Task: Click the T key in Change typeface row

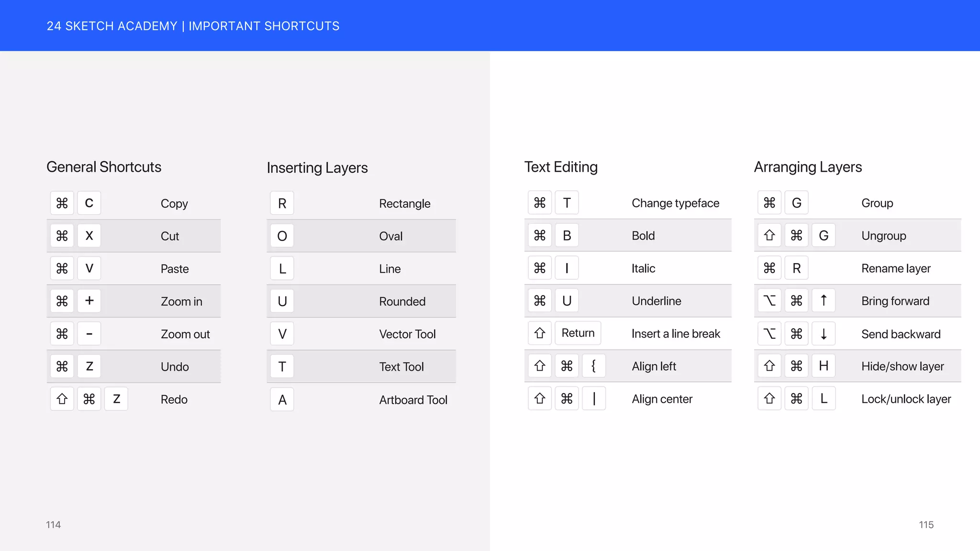Action: point(567,203)
